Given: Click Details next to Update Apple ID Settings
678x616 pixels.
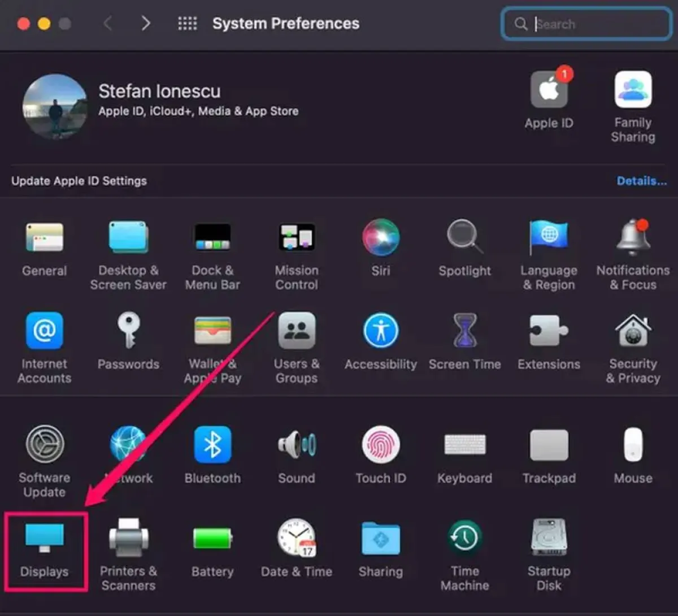Looking at the screenshot, I should click(641, 181).
